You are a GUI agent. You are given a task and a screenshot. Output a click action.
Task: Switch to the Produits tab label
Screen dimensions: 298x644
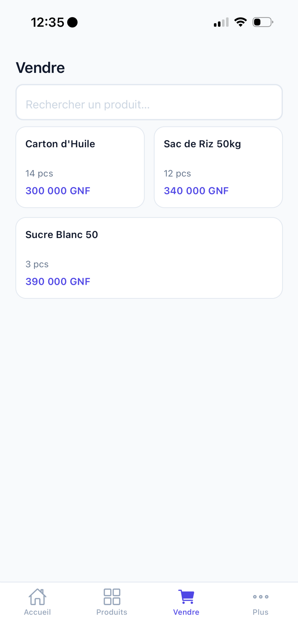(112, 612)
